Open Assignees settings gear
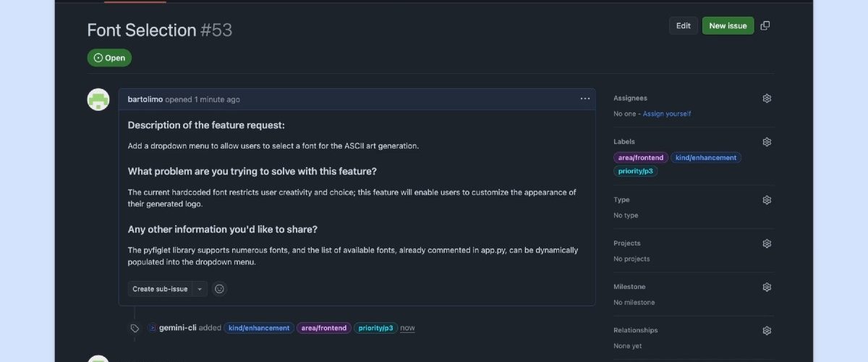This screenshot has width=868, height=362. click(x=767, y=98)
